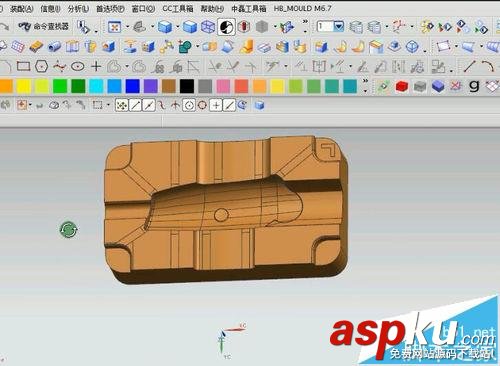The height and width of the screenshot is (366, 500).
Task: Click the gray cube icon
Action: [x=420, y=86]
